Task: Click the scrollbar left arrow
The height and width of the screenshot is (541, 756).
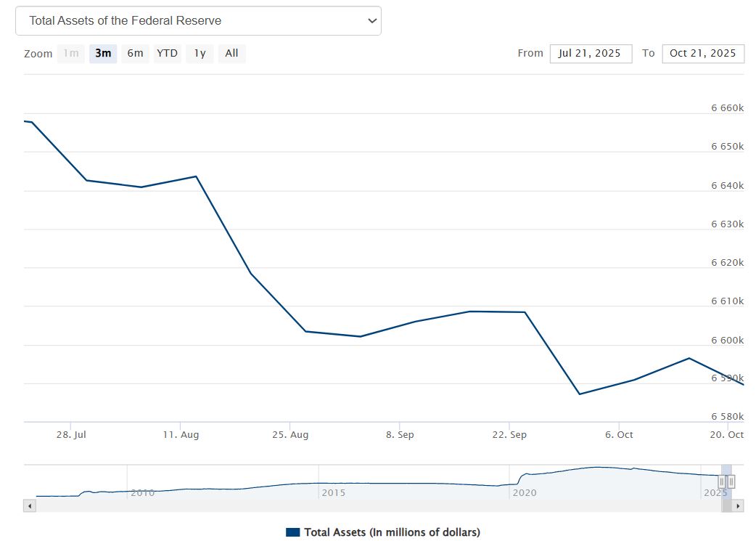Action: 29,505
